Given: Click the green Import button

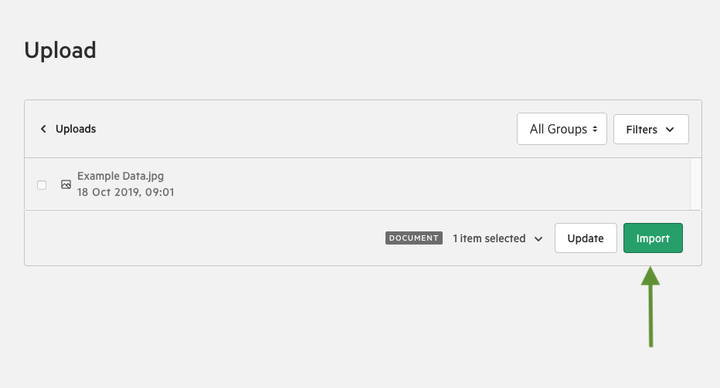Looking at the screenshot, I should pyautogui.click(x=653, y=238).
